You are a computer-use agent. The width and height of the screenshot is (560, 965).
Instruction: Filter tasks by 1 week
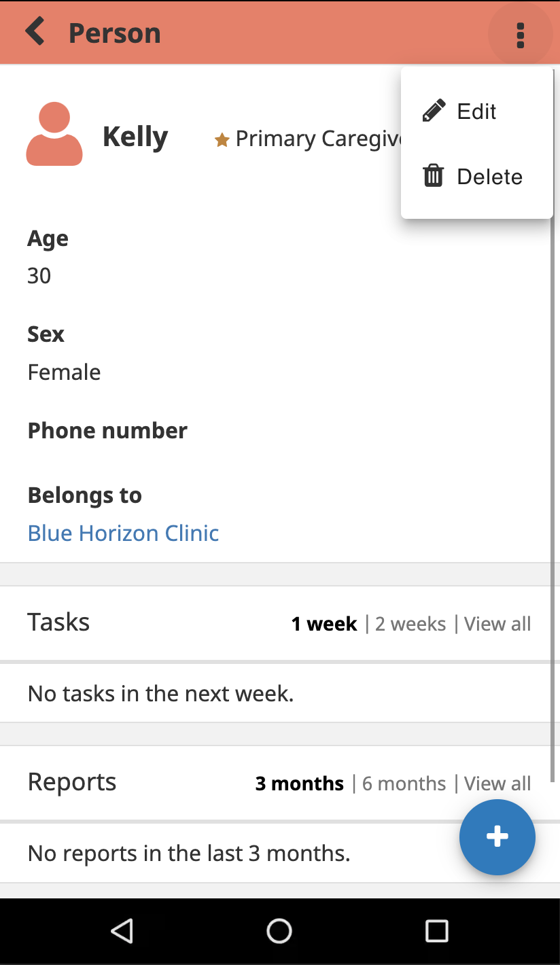pos(324,624)
